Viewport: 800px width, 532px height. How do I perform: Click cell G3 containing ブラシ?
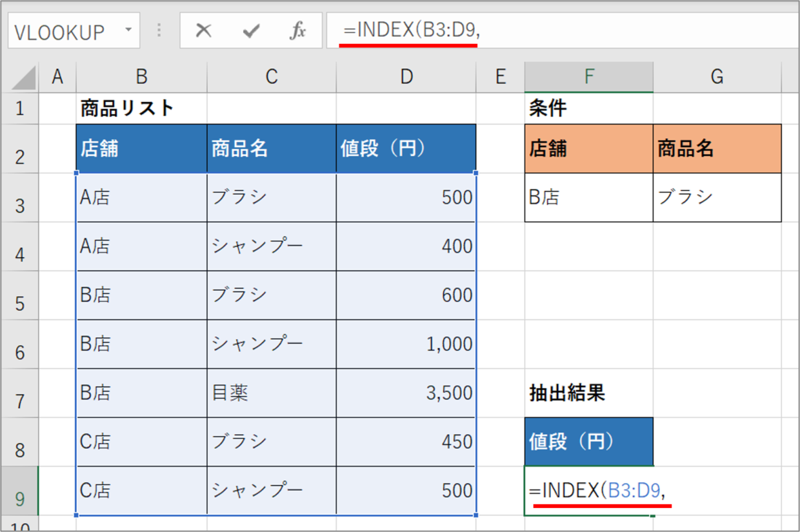717,197
